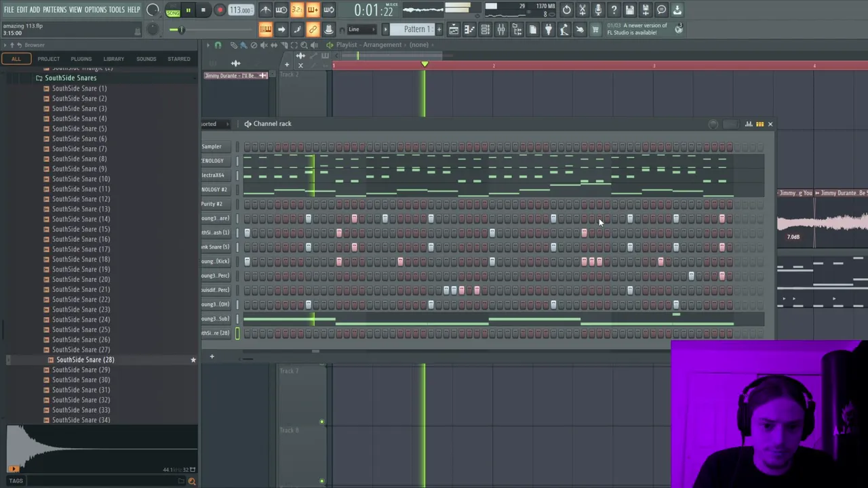868x488 pixels.
Task: Click the Jimmy Durante clip in picker
Action: 237,75
